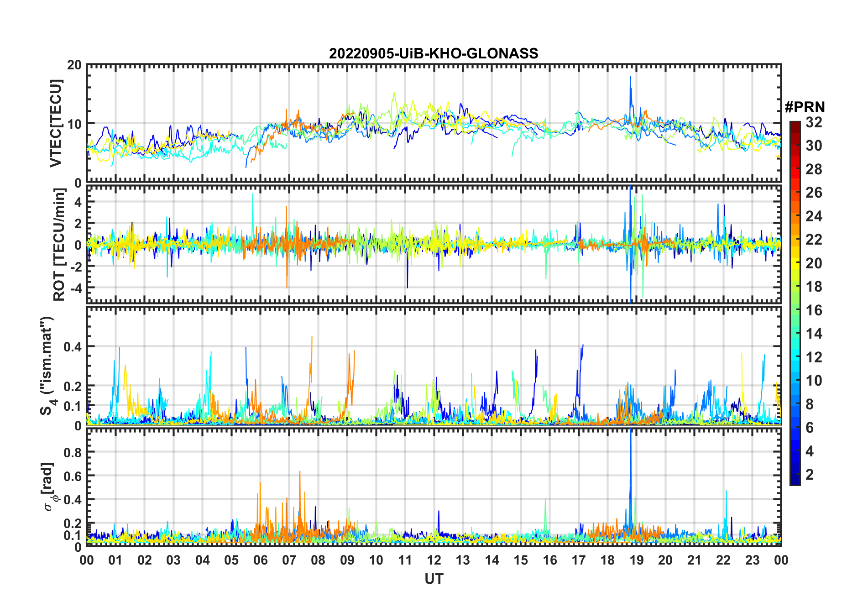Click the -2 tick on ROT axis
The image size is (868, 607).
point(76,267)
